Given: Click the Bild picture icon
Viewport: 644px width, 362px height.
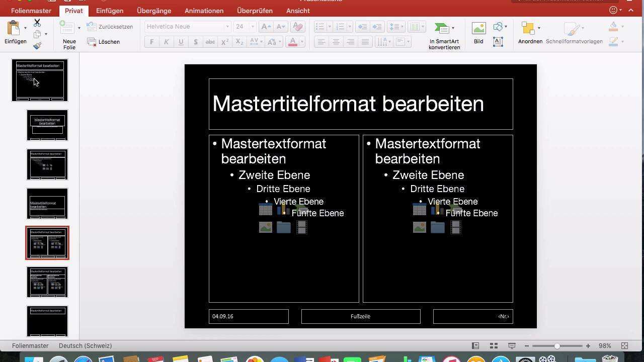Looking at the screenshot, I should (x=478, y=29).
